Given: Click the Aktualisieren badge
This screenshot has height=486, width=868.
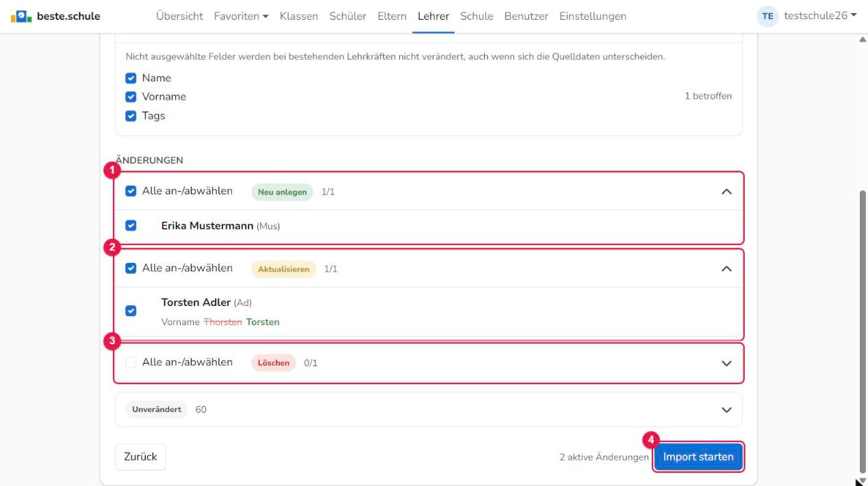Looking at the screenshot, I should click(283, 269).
